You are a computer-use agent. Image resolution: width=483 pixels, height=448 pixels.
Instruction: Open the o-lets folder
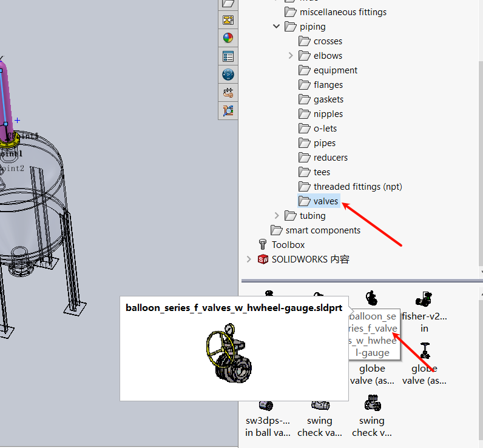[x=317, y=129]
